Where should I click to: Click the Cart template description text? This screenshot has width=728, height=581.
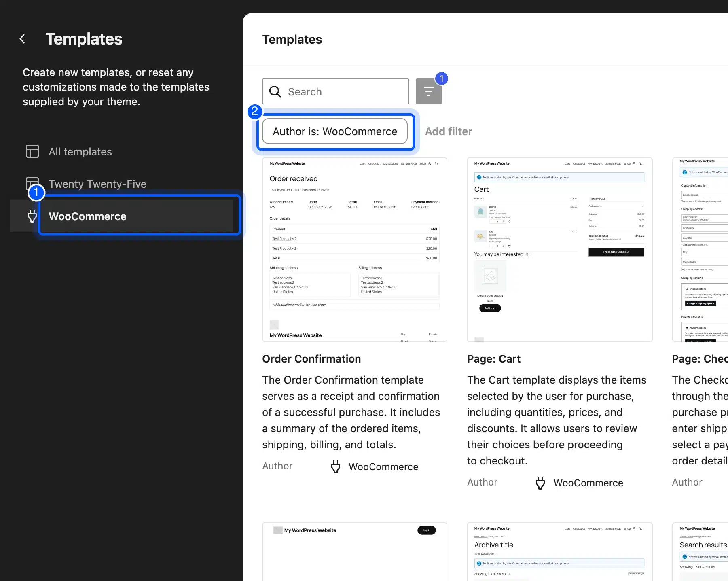point(557,420)
